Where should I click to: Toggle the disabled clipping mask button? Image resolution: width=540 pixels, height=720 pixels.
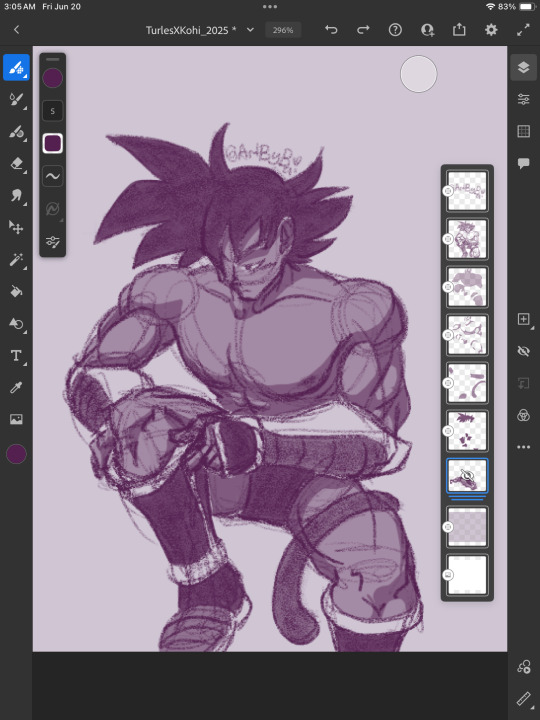click(523, 383)
